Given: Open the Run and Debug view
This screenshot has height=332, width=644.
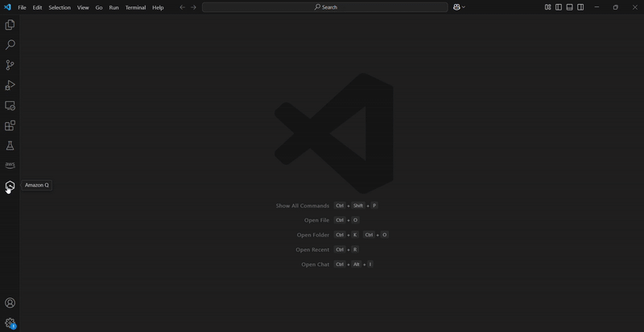Looking at the screenshot, I should [10, 85].
